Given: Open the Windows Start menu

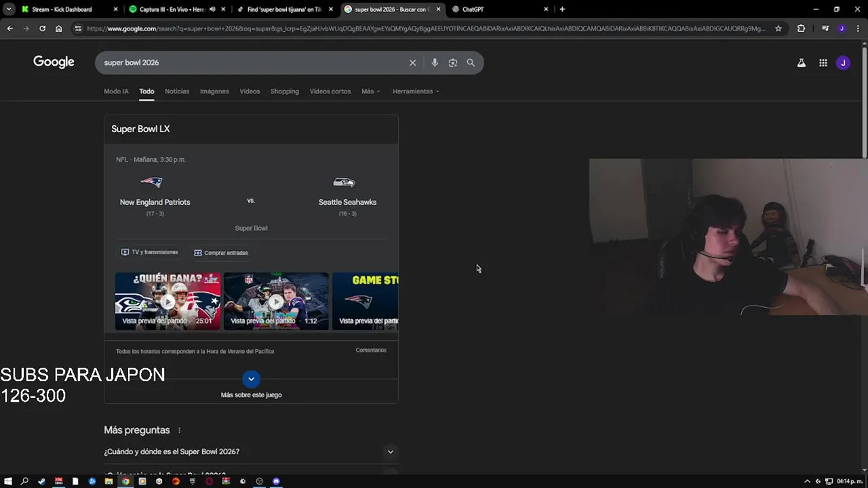Looking at the screenshot, I should (8, 481).
